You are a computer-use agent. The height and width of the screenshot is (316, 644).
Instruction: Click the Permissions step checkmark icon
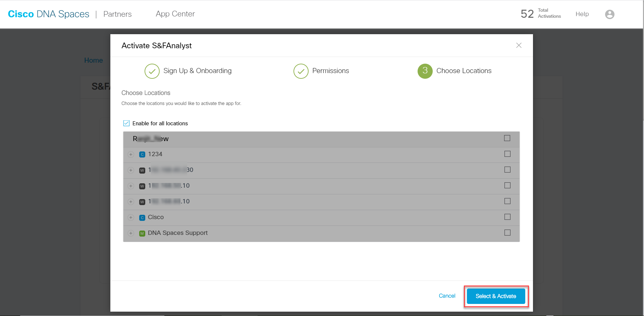(301, 71)
